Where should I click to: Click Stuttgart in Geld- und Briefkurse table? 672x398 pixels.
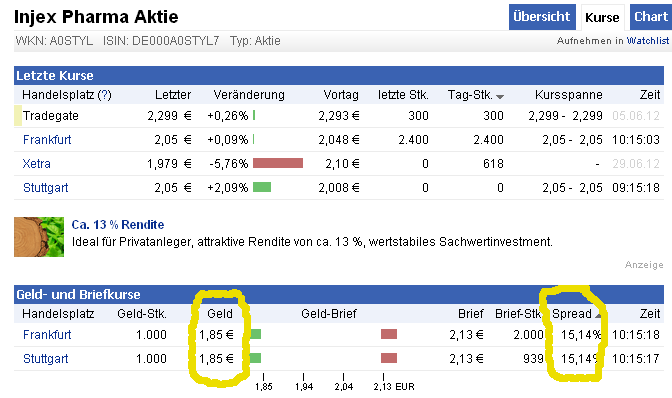click(46, 359)
